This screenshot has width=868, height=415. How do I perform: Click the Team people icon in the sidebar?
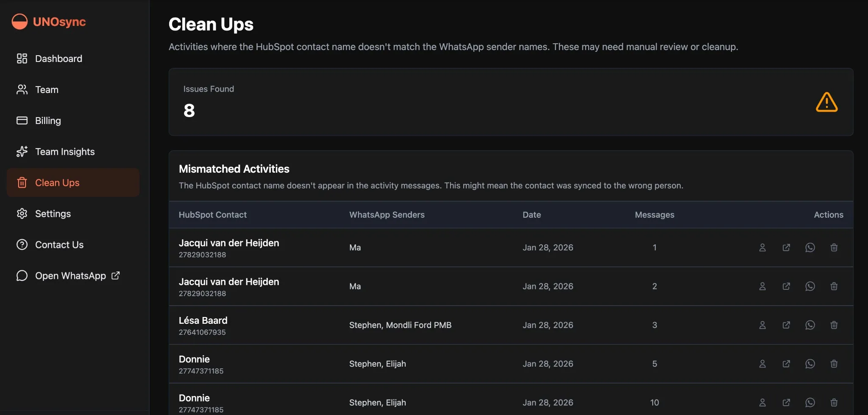[x=22, y=90]
